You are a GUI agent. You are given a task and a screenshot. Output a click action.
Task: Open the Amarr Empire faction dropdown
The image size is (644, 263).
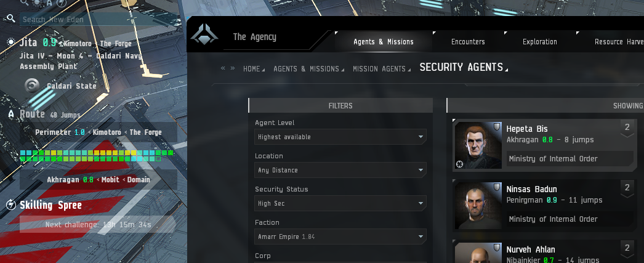[340, 237]
